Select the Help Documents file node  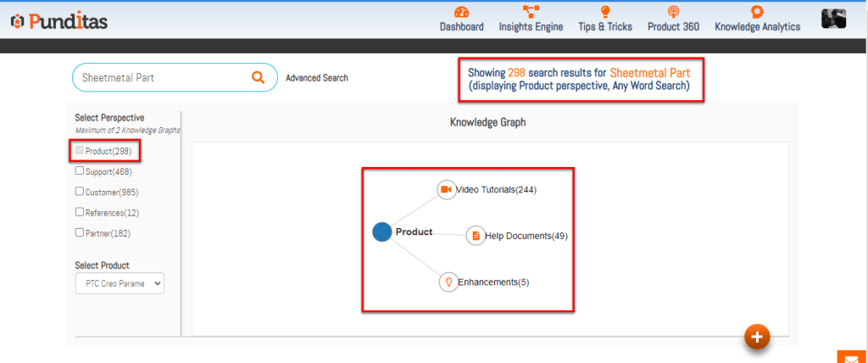[476, 236]
